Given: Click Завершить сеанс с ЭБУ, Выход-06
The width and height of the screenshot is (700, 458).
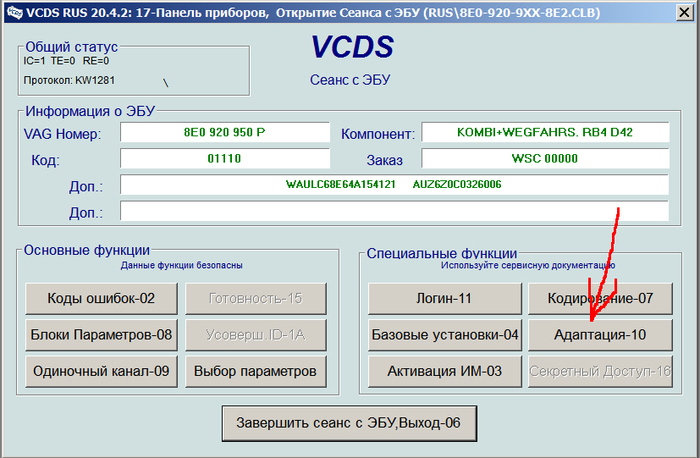Looking at the screenshot, I should coord(349,423).
